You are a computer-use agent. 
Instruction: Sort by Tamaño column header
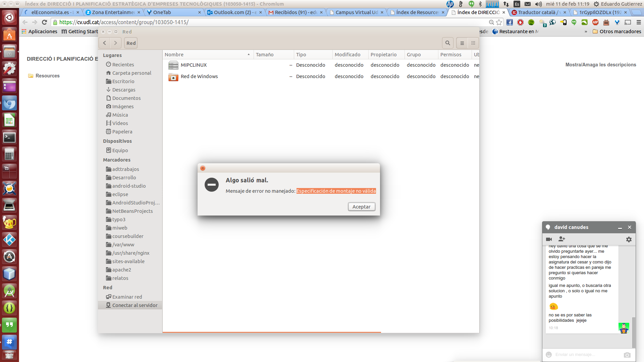pos(273,55)
